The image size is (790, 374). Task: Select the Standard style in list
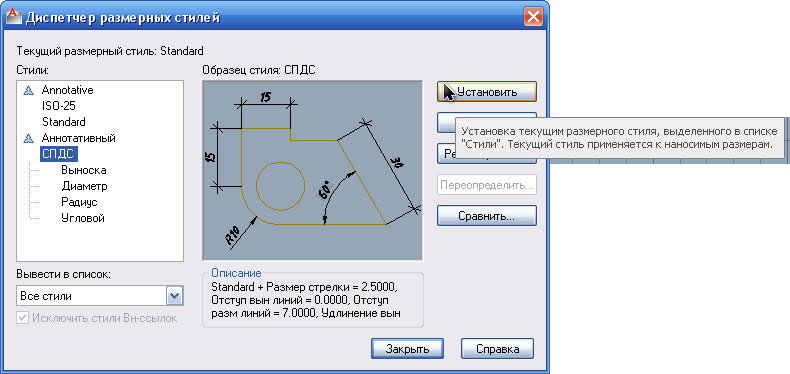64,122
